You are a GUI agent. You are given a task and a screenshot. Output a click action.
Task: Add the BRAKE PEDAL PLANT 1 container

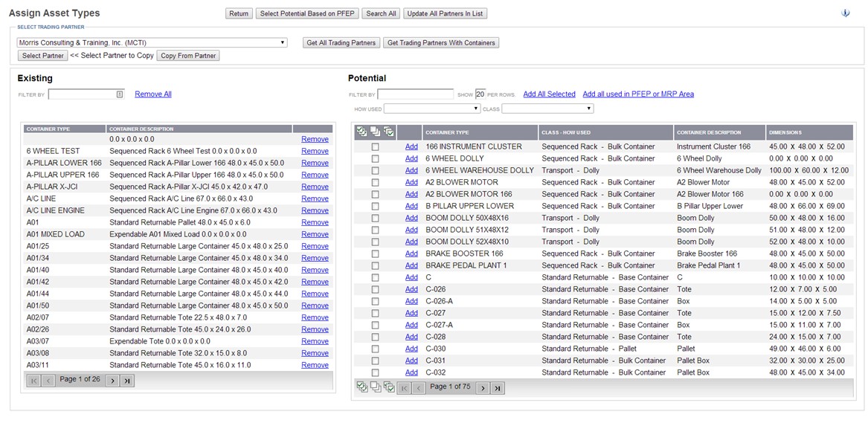[411, 265]
